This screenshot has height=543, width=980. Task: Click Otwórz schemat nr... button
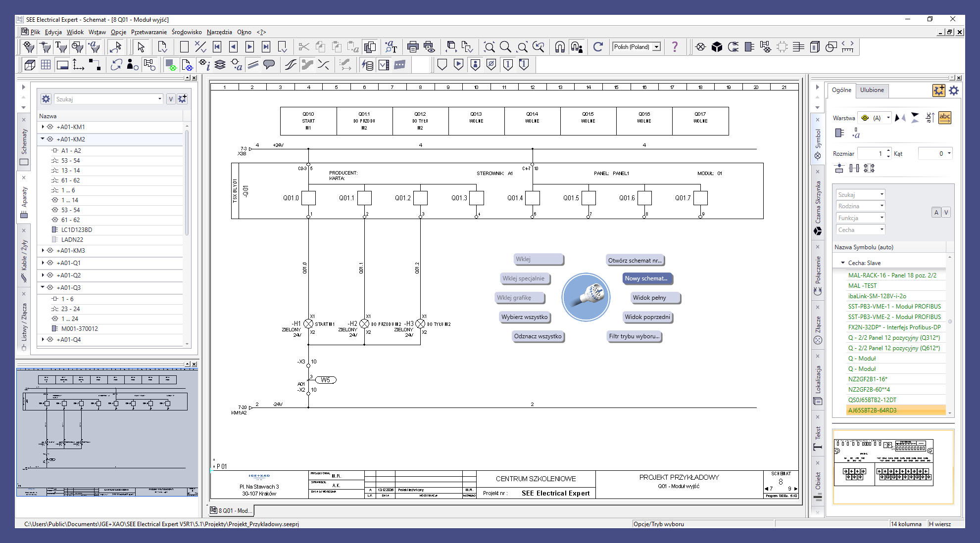tap(635, 261)
